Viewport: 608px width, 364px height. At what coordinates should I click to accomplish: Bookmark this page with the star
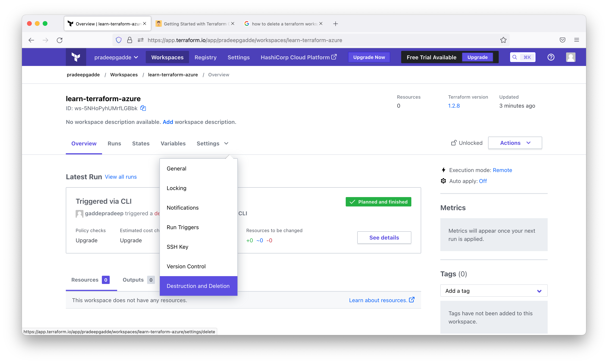tap(503, 40)
